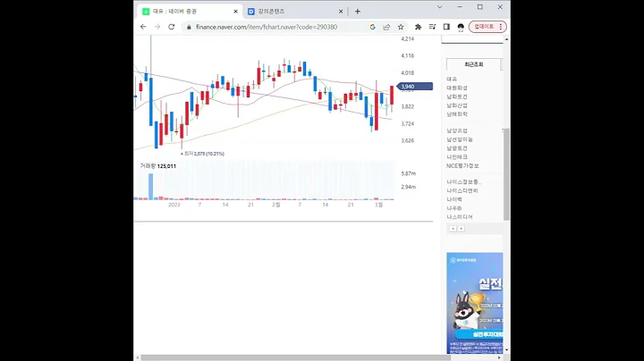Open 남화산업 from recent list
The height and width of the screenshot is (361, 644).
pyautogui.click(x=457, y=105)
